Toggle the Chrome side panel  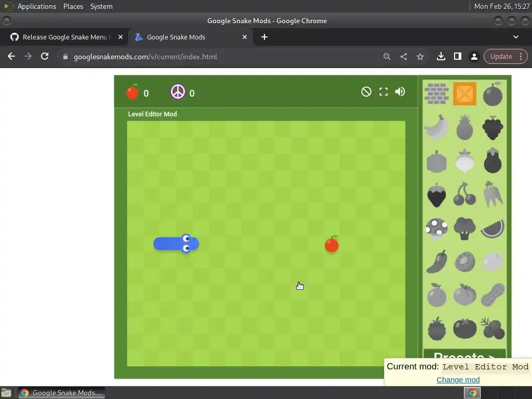pos(457,56)
